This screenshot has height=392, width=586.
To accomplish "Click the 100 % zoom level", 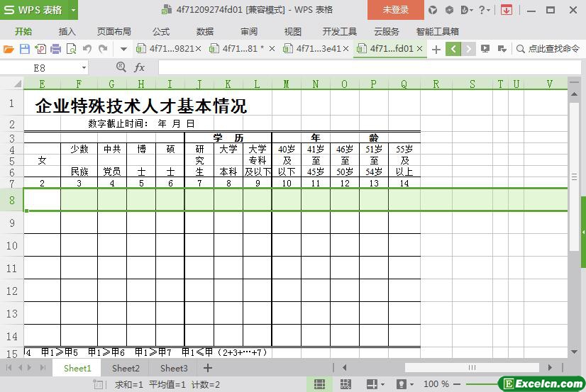I will [436, 383].
